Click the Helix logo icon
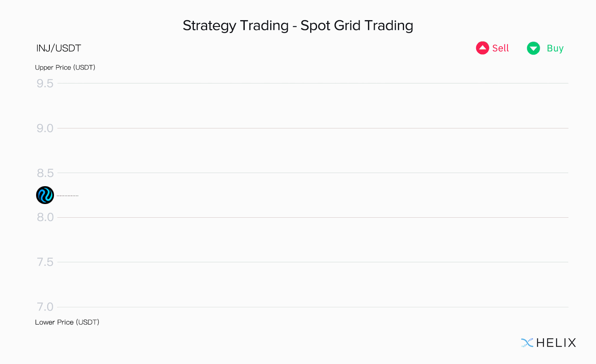 [x=527, y=343]
